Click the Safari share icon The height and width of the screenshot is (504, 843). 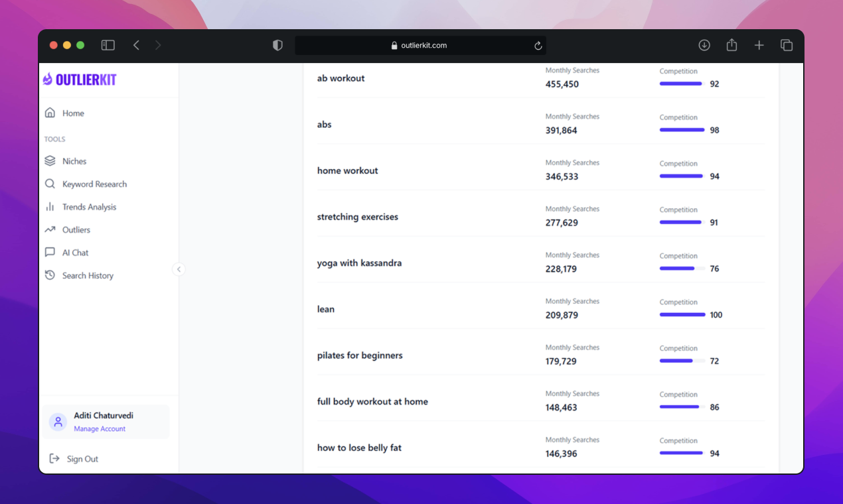coord(731,44)
